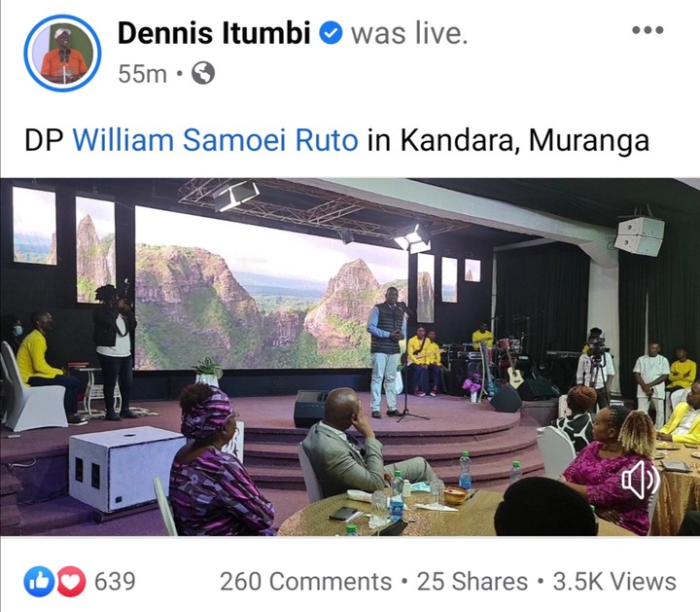This screenshot has height=612, width=700.
Task: Open Dennis Itumbi's profile picture
Action: tap(62, 54)
